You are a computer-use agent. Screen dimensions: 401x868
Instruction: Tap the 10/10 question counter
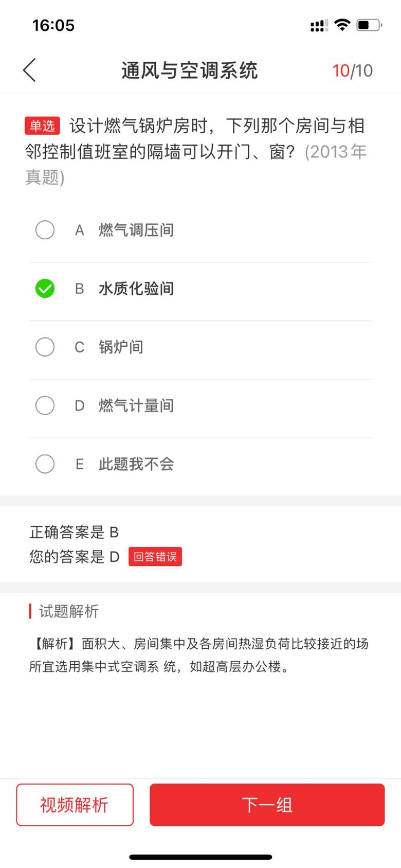tap(352, 70)
